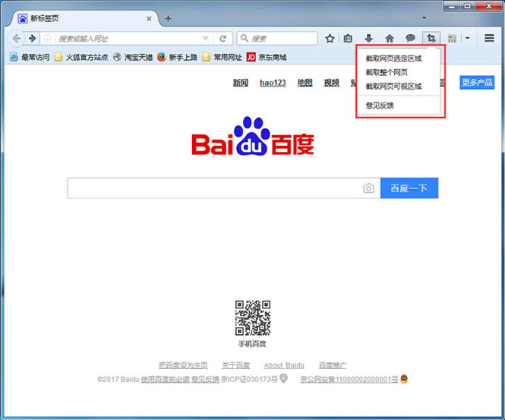The height and width of the screenshot is (420, 505).
Task: Open the 常用网址 bookmark folder
Action: (222, 57)
